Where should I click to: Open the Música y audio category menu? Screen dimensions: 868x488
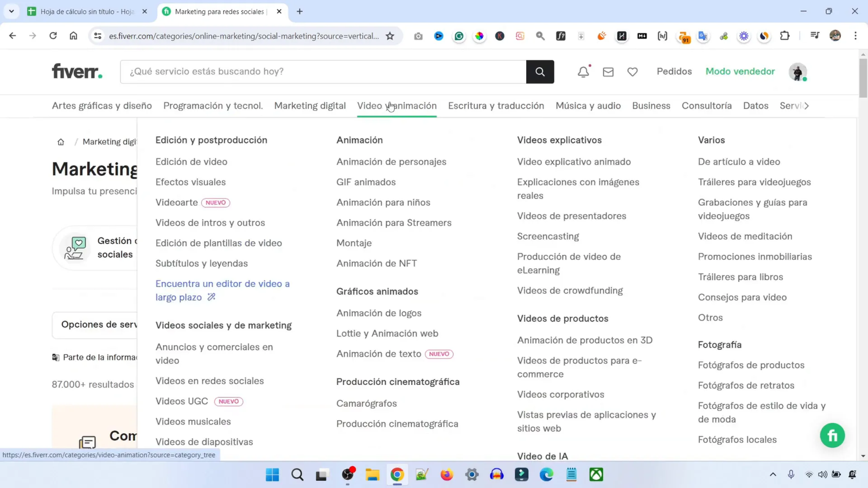588,106
